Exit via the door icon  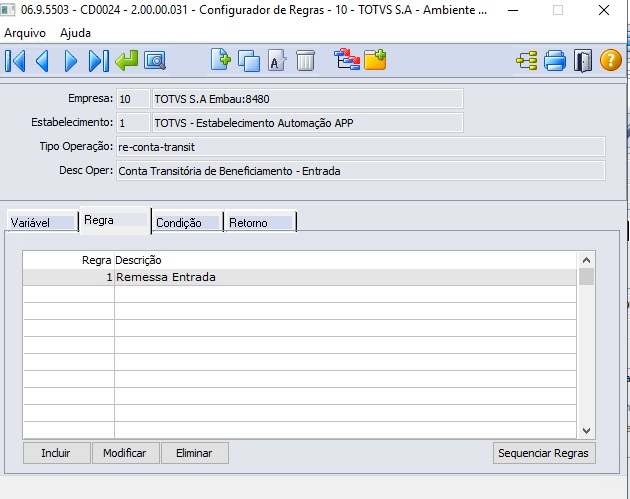(583, 61)
